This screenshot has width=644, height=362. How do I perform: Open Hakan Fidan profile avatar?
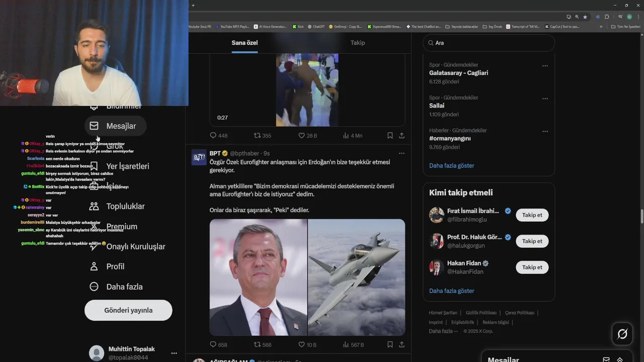click(x=437, y=267)
